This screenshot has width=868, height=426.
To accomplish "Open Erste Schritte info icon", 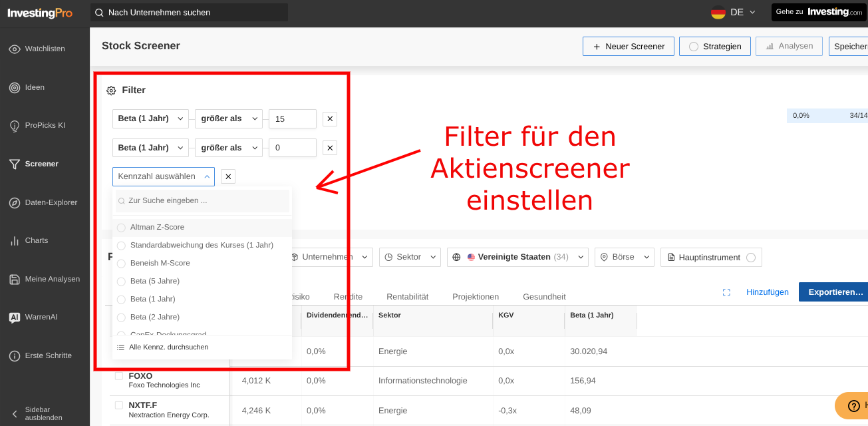I will pos(14,356).
